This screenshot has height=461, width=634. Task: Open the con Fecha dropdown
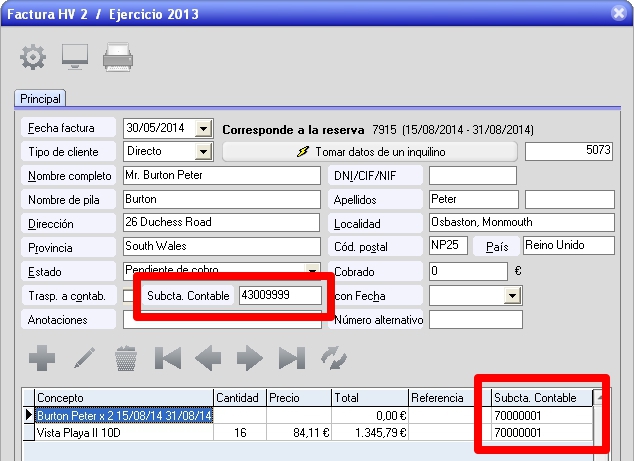click(513, 296)
